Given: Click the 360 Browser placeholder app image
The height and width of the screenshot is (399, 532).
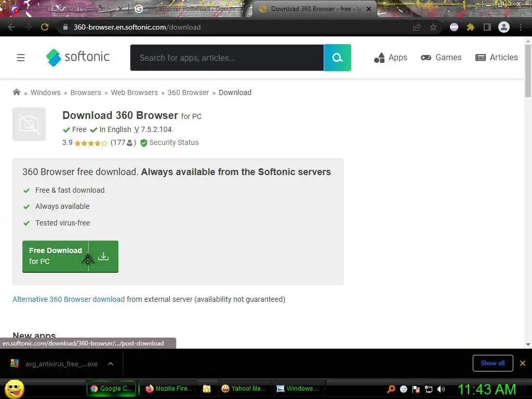Looking at the screenshot, I should [x=29, y=124].
